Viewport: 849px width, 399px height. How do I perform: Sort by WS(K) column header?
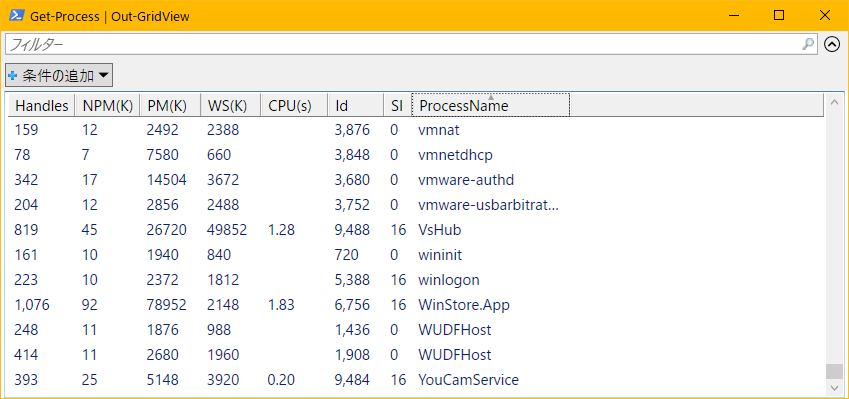[x=231, y=106]
